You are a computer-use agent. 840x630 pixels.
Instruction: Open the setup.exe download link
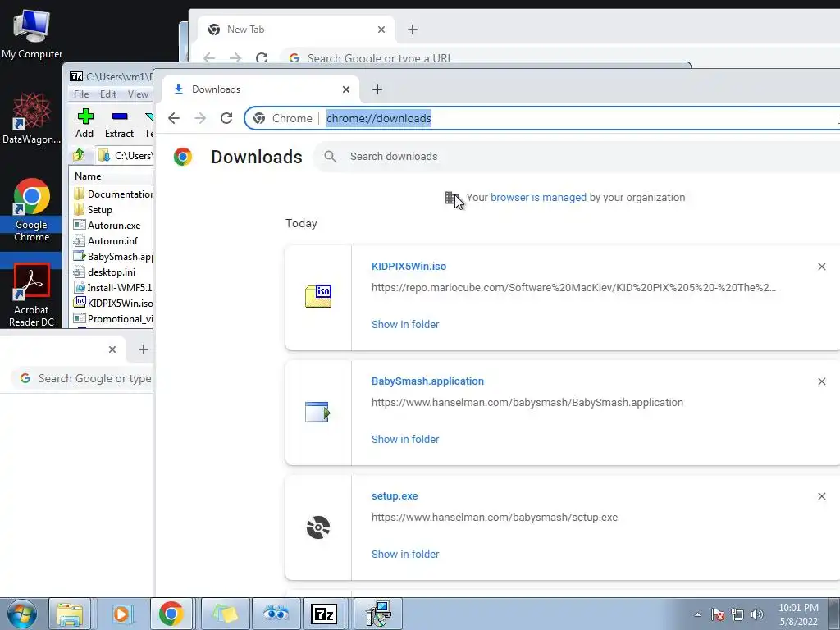[395, 496]
